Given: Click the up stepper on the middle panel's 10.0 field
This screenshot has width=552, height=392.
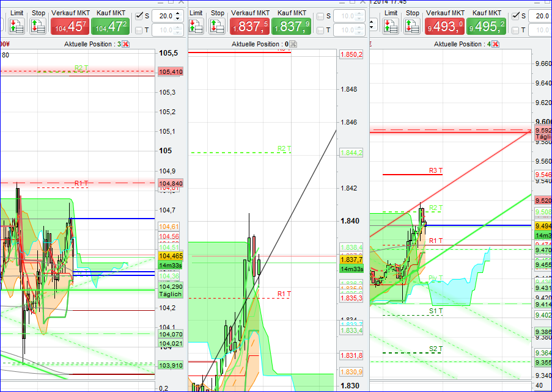Looking at the screenshot, I should point(358,14).
